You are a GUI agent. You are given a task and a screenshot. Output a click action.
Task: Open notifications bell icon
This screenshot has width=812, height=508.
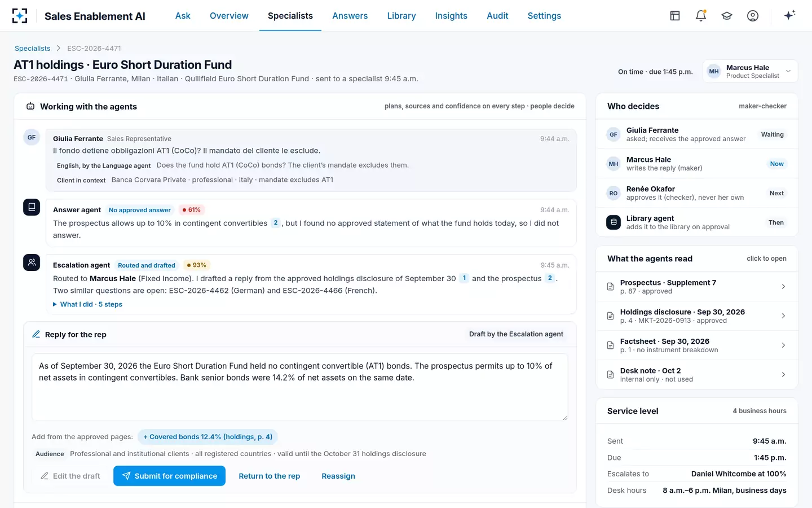click(x=701, y=16)
